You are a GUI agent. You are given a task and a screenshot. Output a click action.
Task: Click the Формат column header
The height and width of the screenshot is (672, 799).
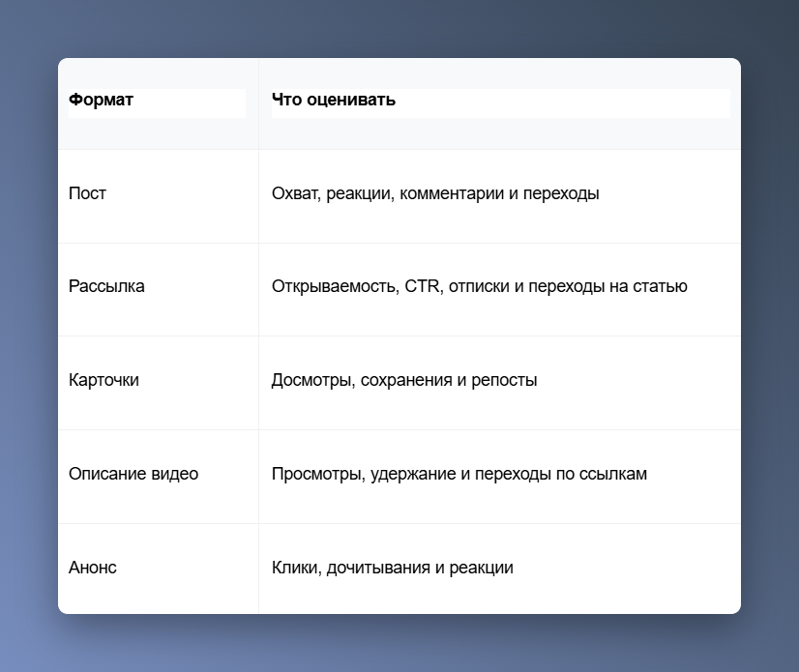click(x=158, y=103)
